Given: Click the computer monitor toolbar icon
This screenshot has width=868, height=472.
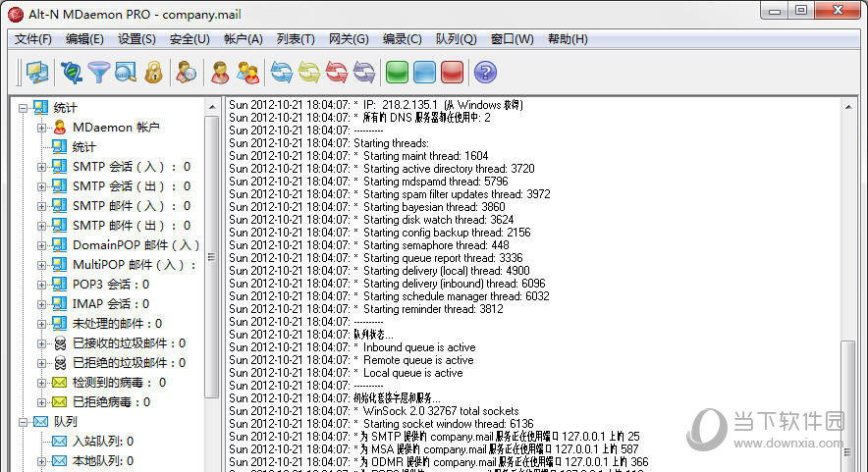Looking at the screenshot, I should (x=37, y=73).
